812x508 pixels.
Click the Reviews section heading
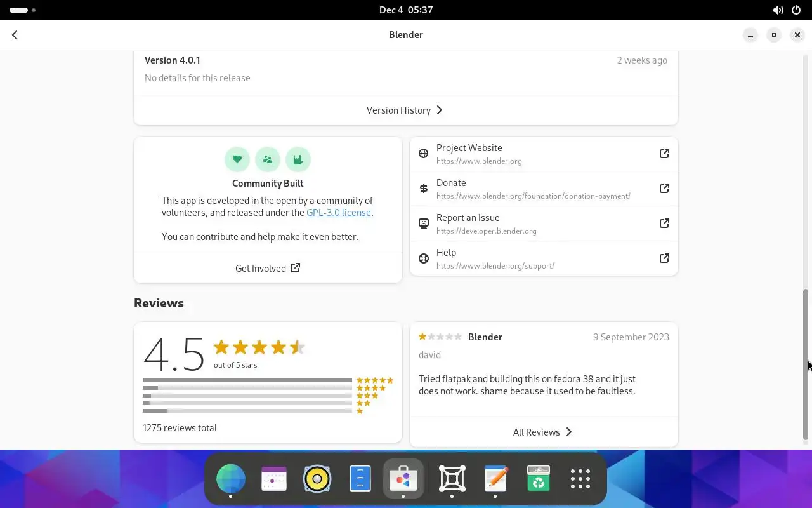159,303
